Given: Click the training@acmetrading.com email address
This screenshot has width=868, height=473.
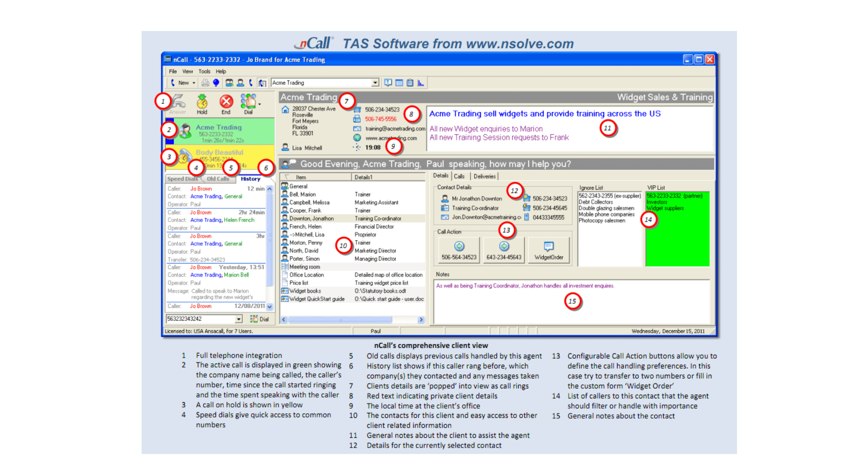Looking at the screenshot, I should coord(395,129).
